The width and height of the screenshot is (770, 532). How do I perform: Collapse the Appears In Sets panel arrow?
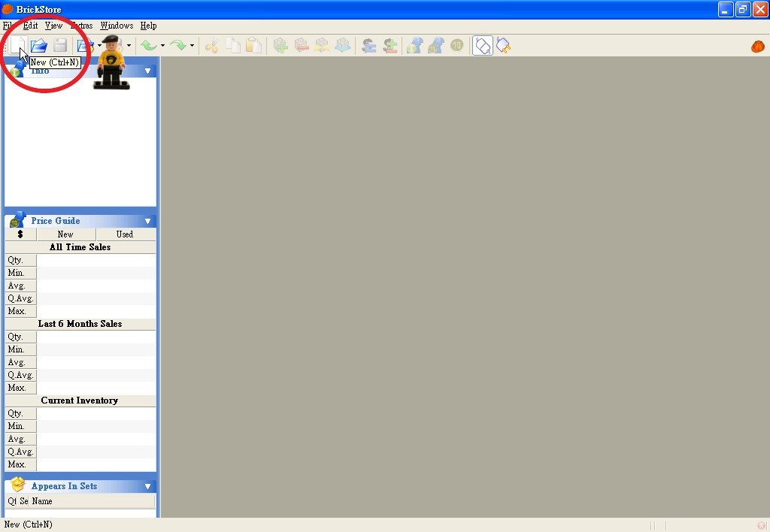click(147, 486)
